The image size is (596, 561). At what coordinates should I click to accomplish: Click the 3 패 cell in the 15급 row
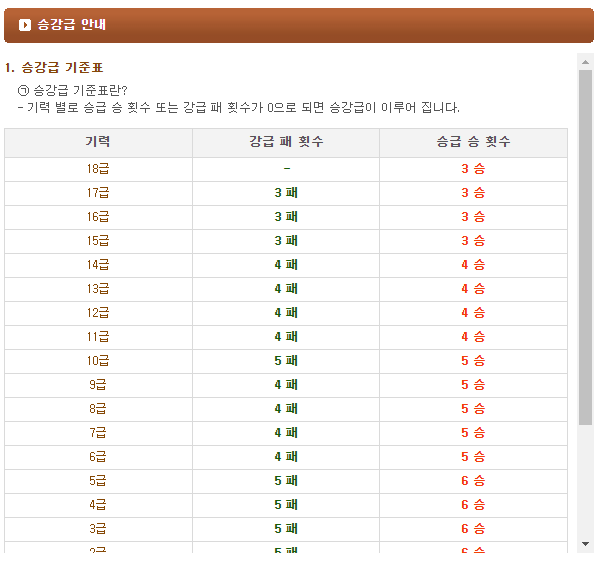[286, 241]
